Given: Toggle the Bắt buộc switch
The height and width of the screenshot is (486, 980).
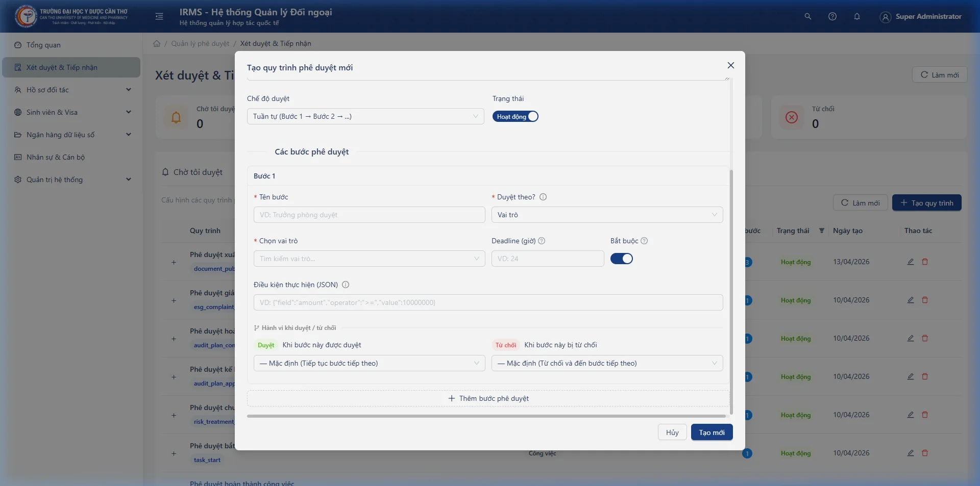Looking at the screenshot, I should pos(622,259).
